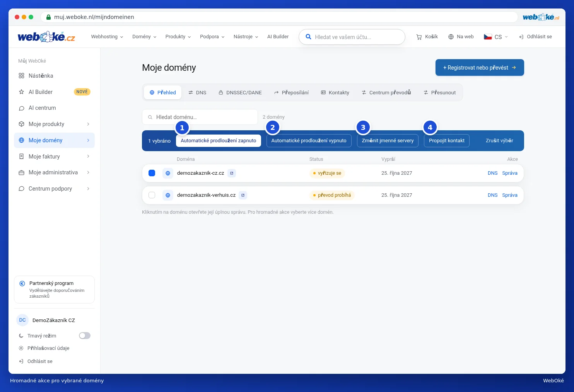574x392 pixels.
Task: Click Registrovat nebo převést button
Action: pos(480,68)
